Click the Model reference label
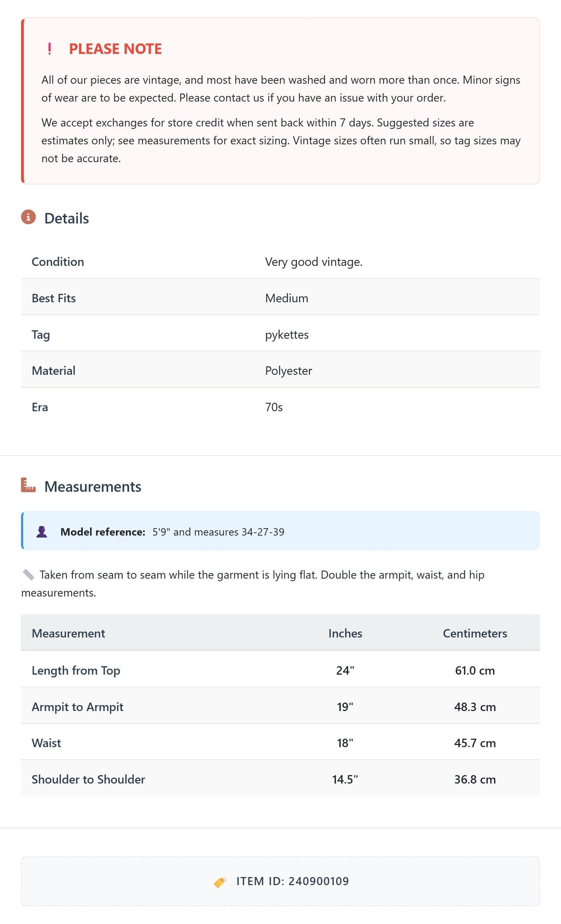Image resolution: width=561 pixels, height=924 pixels. (103, 532)
